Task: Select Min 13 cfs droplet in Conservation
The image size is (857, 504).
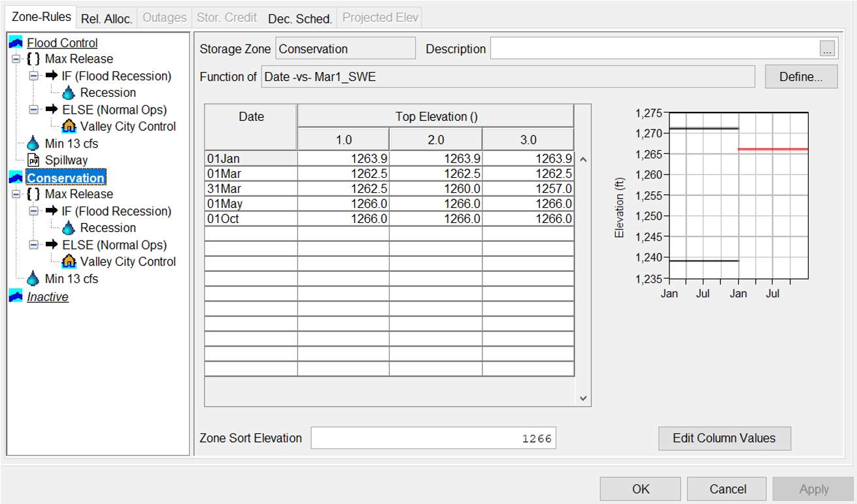Action: (x=33, y=279)
